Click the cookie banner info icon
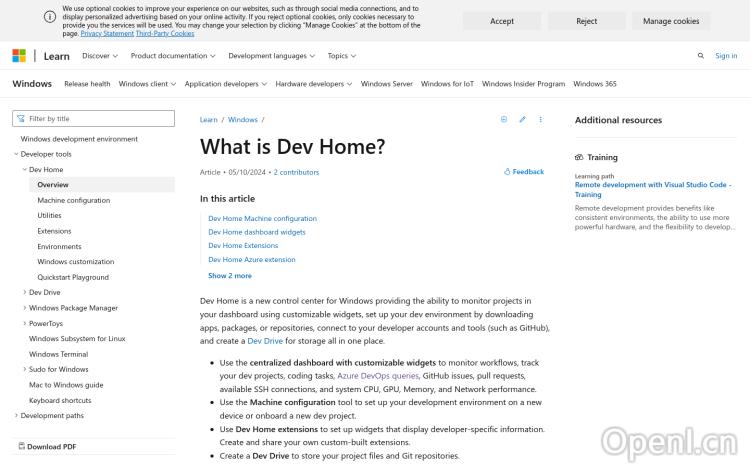Image resolution: width=750 pixels, height=468 pixels. pyautogui.click(x=50, y=17)
